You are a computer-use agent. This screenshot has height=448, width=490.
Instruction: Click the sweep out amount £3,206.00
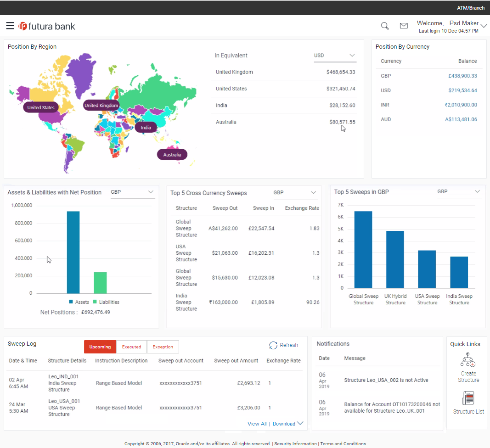(248, 408)
